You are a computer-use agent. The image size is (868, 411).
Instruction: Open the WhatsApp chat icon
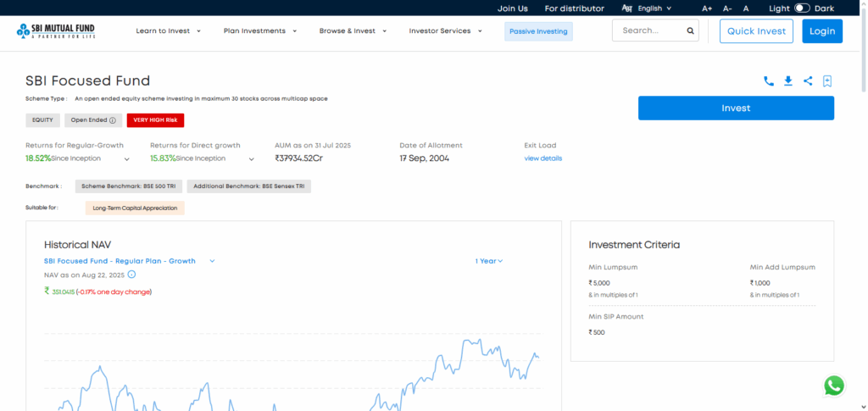(x=834, y=386)
